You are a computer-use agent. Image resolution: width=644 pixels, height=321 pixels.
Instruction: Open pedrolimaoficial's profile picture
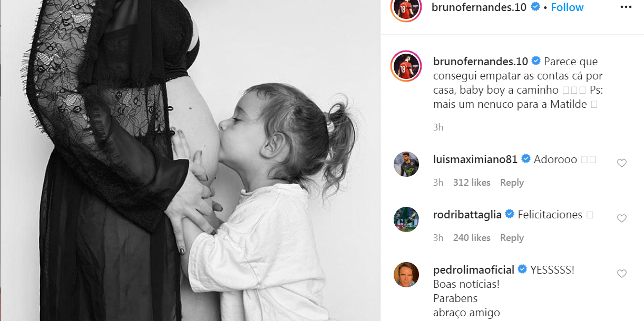click(x=406, y=275)
